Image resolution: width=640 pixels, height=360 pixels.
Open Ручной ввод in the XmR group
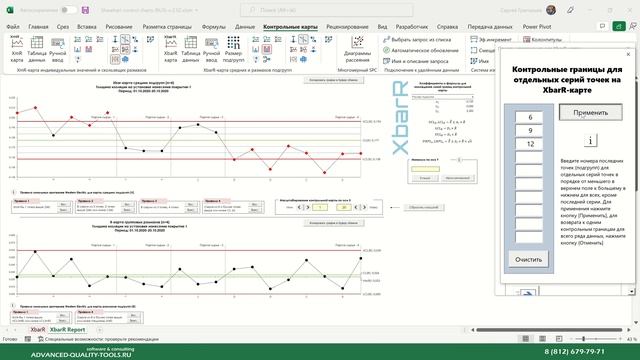58,49
